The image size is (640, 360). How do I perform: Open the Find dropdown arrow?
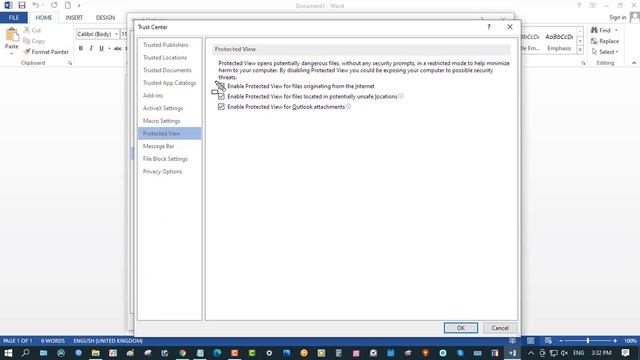click(616, 30)
